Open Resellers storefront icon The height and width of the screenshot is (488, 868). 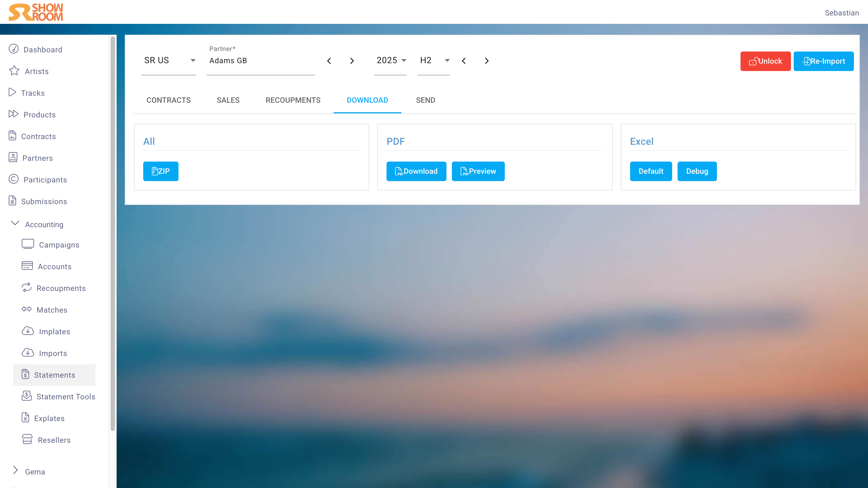tap(27, 439)
